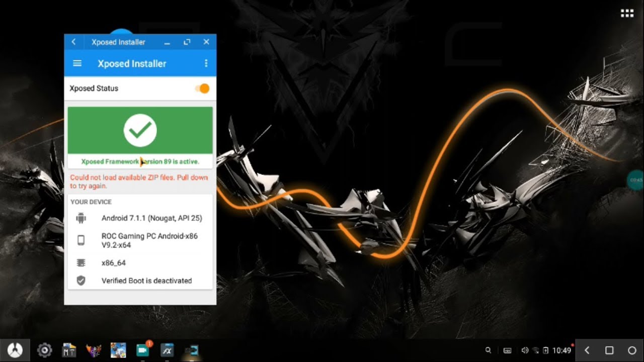Click 'Verified Boot is deactivated' text
The height and width of the screenshot is (362, 644).
146,281
